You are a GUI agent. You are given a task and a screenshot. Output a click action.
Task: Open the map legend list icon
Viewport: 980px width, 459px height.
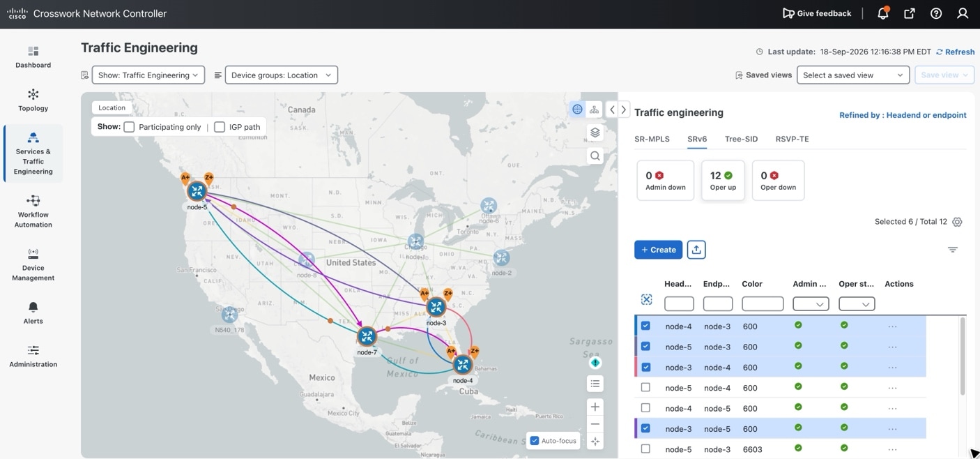(595, 384)
